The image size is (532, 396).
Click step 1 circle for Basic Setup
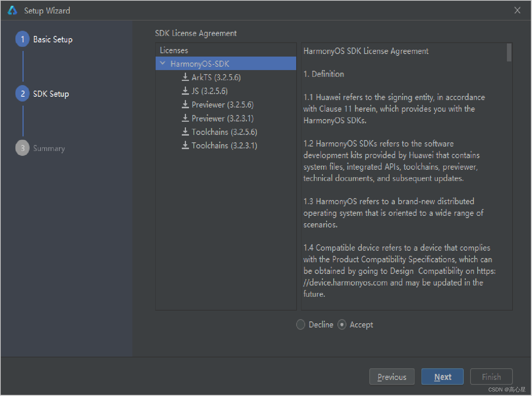(x=22, y=39)
